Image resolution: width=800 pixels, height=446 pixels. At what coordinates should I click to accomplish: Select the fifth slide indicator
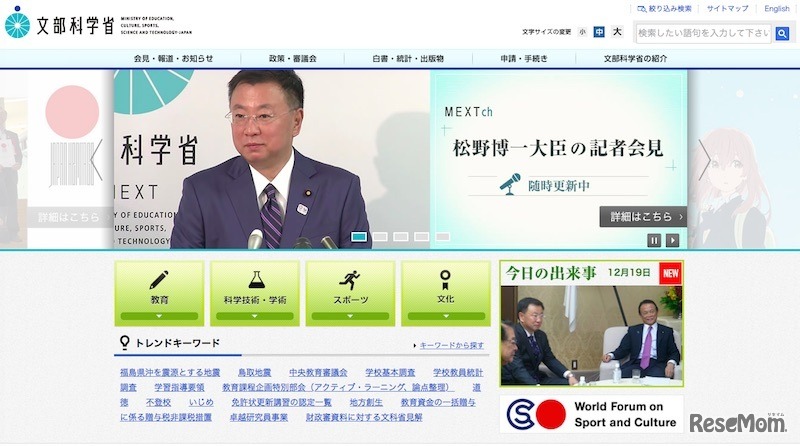point(442,237)
